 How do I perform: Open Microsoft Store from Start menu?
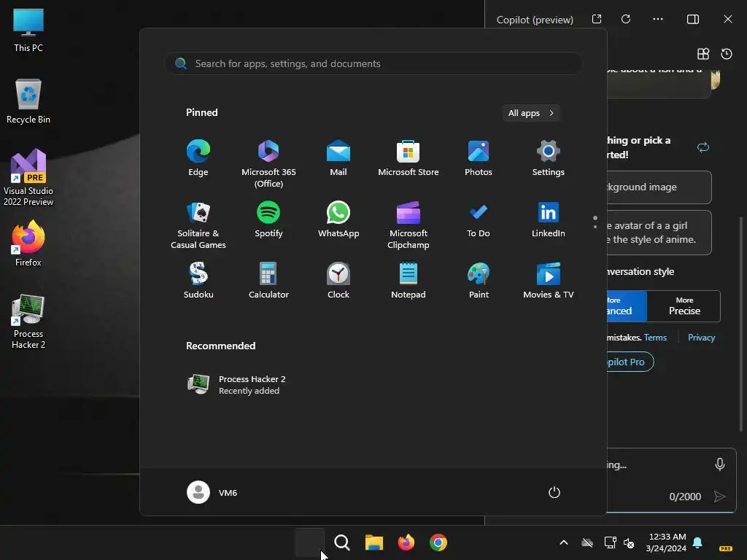click(x=409, y=158)
